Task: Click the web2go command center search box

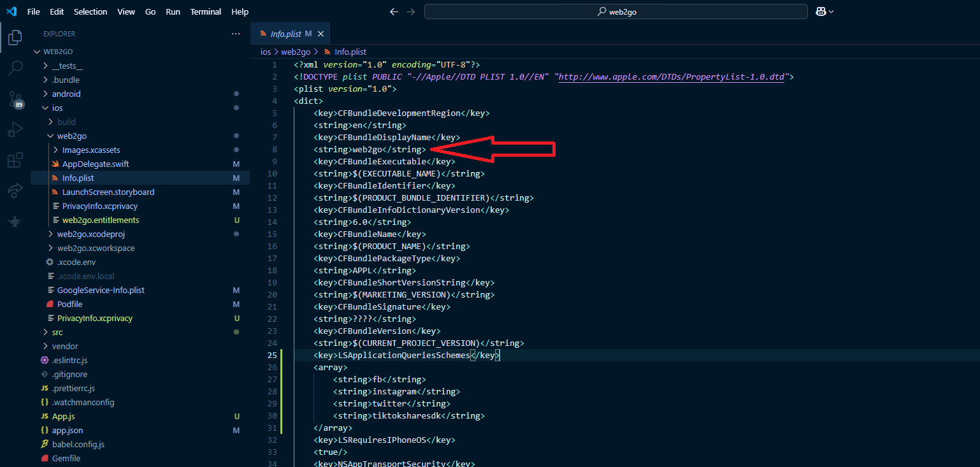Action: [x=616, y=11]
